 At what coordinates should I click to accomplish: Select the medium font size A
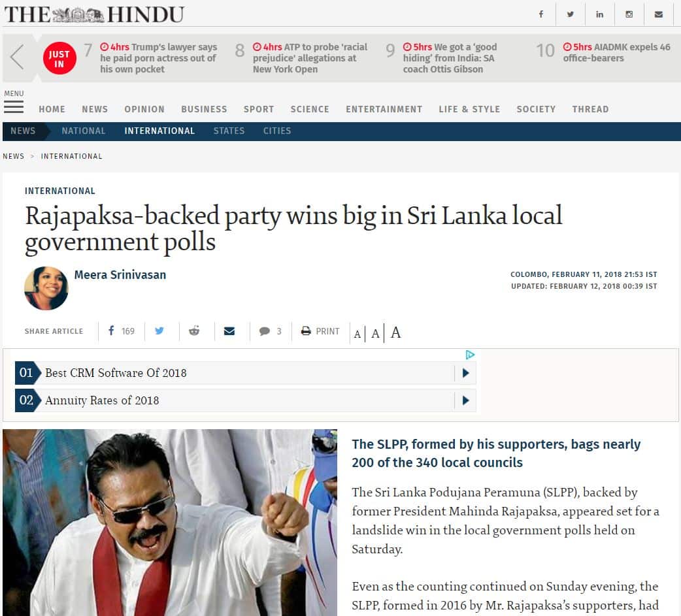pos(375,333)
